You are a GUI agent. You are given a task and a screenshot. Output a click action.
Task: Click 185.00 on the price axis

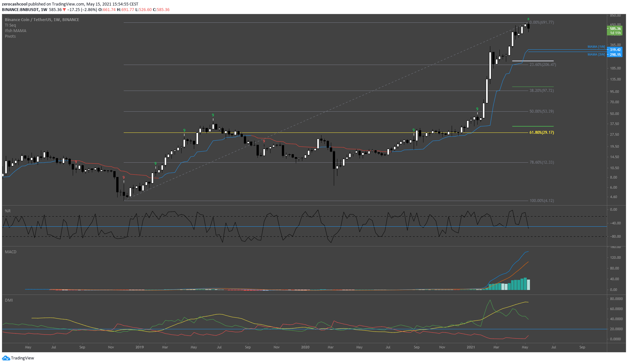(615, 68)
